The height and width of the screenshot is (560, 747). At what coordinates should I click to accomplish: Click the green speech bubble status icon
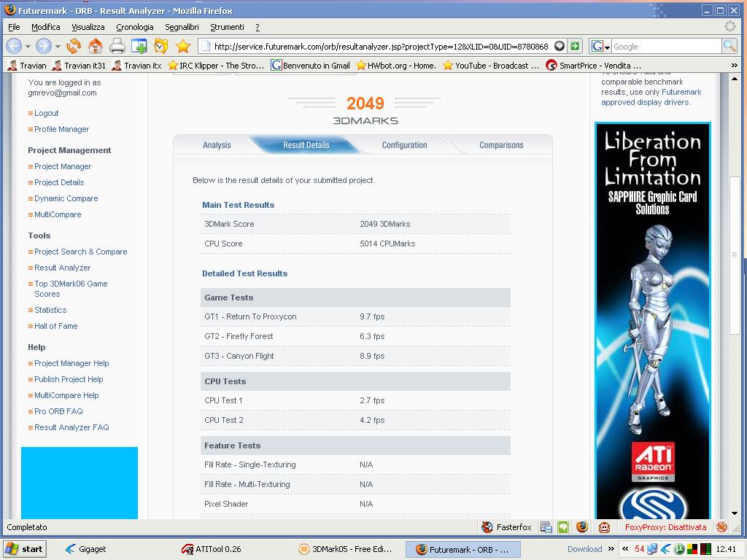pos(564,526)
